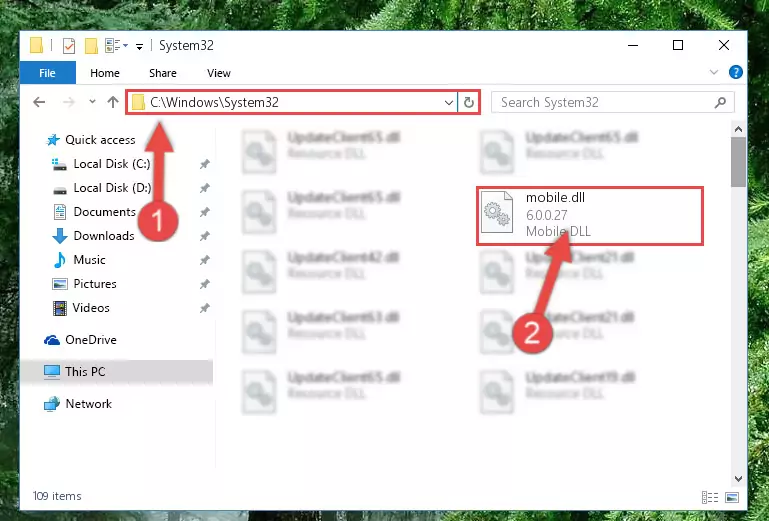
Task: Click the pin icon beside Local Disk (C:)
Action: click(205, 164)
